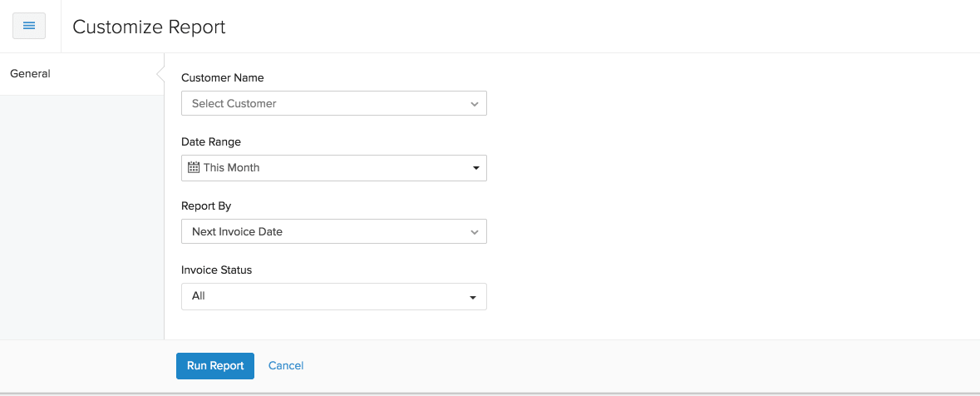Click the Customer Name field label
Image resolution: width=980 pixels, height=396 pixels.
tap(223, 78)
